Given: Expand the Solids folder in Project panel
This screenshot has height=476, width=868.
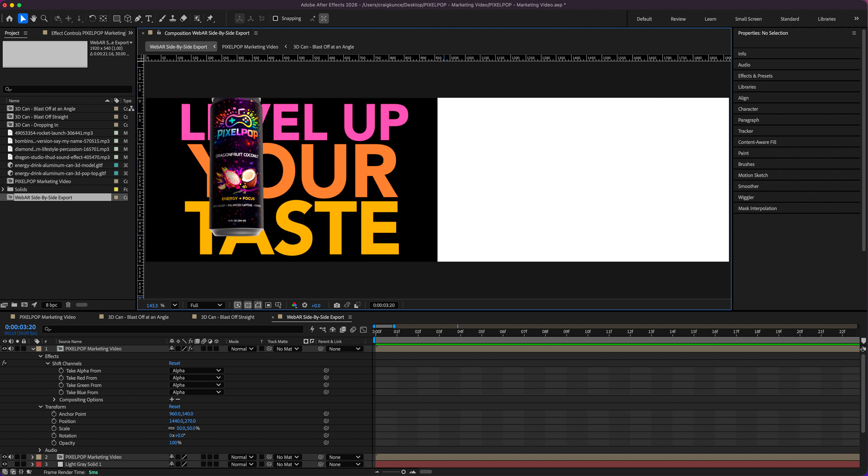Looking at the screenshot, I should (x=3, y=189).
